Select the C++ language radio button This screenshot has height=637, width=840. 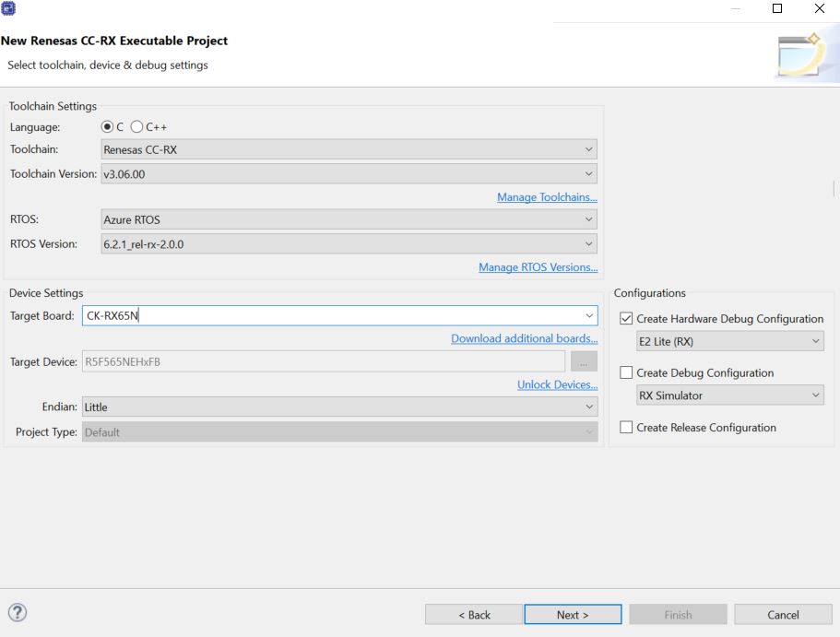coord(136,127)
